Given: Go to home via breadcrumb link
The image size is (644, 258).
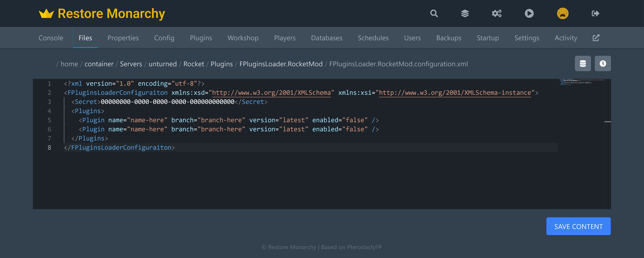Looking at the screenshot, I should pyautogui.click(x=69, y=64).
